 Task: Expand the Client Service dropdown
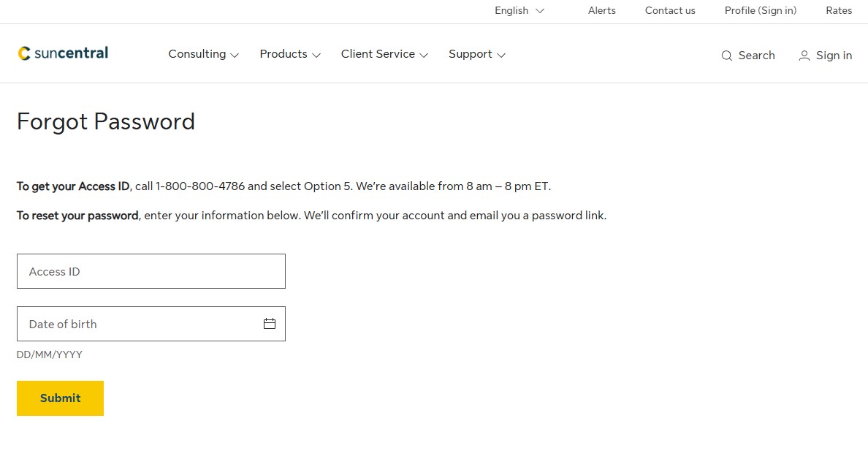click(384, 54)
